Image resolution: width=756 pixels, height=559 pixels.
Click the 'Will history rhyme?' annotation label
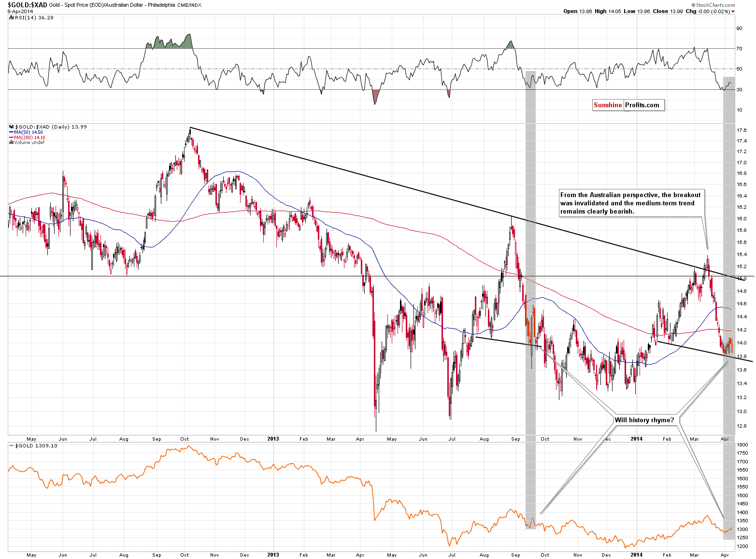tap(644, 420)
